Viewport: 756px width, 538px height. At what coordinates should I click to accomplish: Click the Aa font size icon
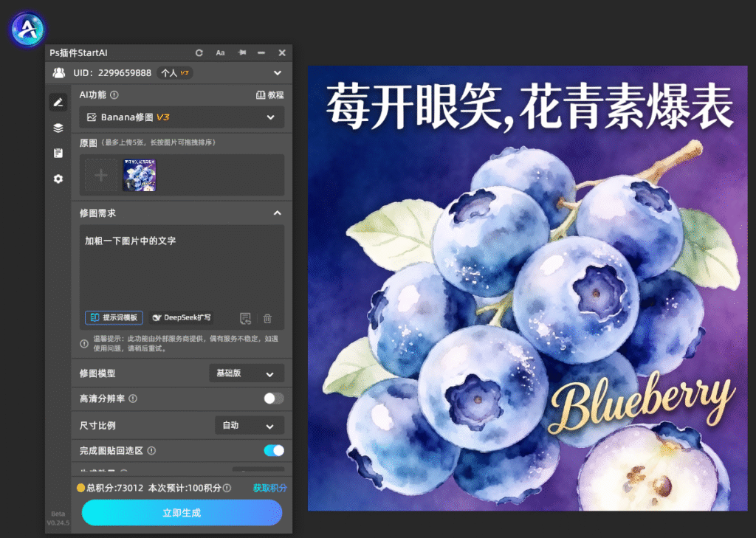220,53
